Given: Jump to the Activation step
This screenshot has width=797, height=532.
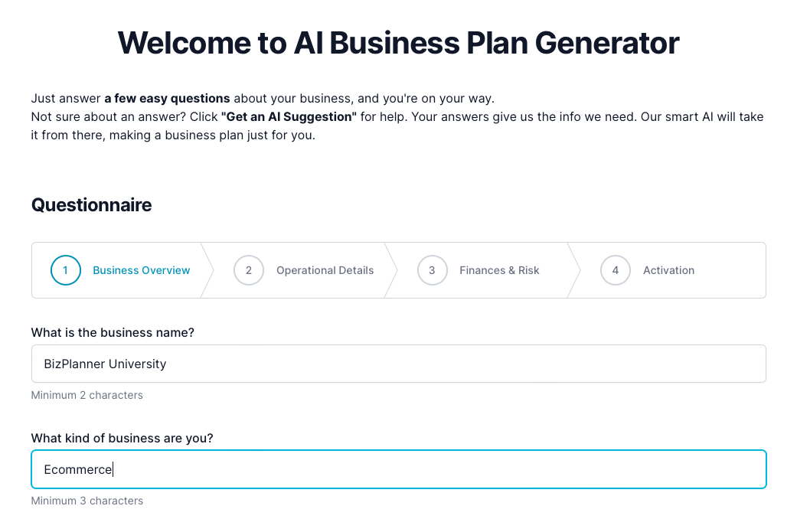Looking at the screenshot, I should 668,270.
